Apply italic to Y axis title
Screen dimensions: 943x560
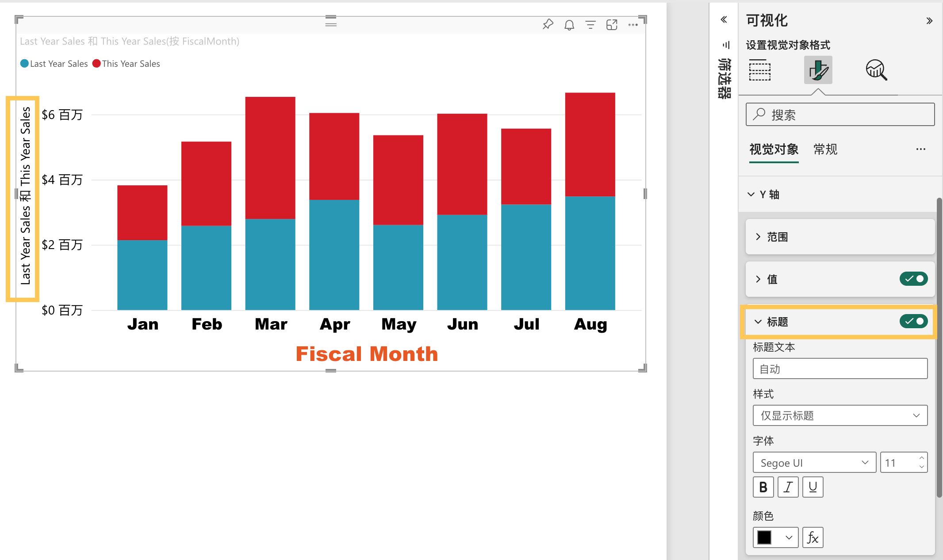pos(788,487)
